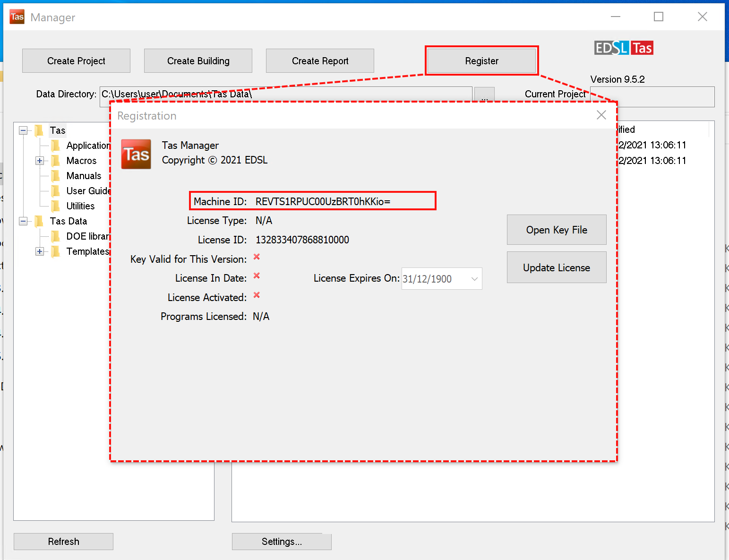Click the Register button
Screen dimensions: 729x560
pos(481,61)
